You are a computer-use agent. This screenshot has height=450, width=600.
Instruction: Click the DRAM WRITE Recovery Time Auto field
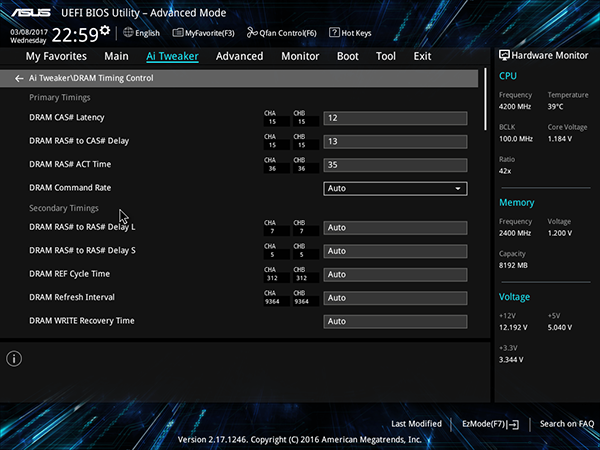tap(395, 321)
